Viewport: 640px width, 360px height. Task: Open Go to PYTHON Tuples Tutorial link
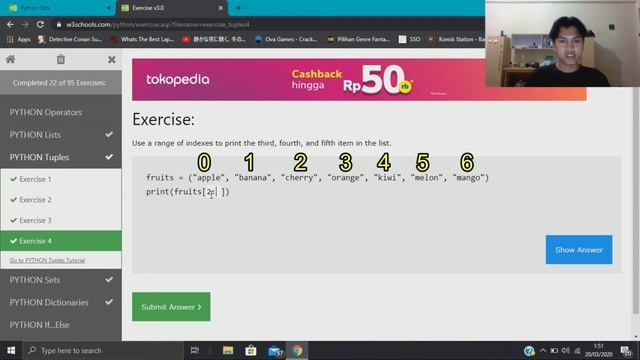tap(47, 260)
